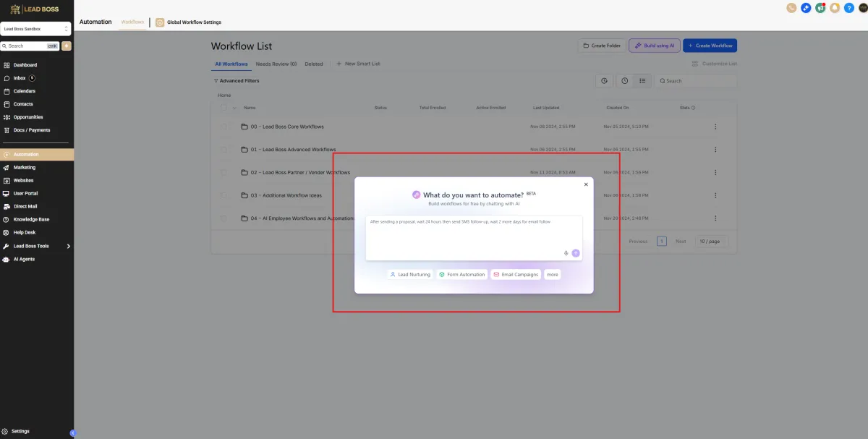Expand Advanced Filters
This screenshot has width=868, height=439.
click(x=237, y=81)
